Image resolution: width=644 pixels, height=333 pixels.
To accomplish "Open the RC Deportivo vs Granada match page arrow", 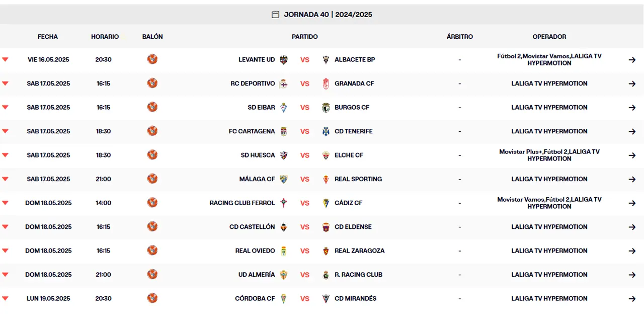I will click(632, 84).
